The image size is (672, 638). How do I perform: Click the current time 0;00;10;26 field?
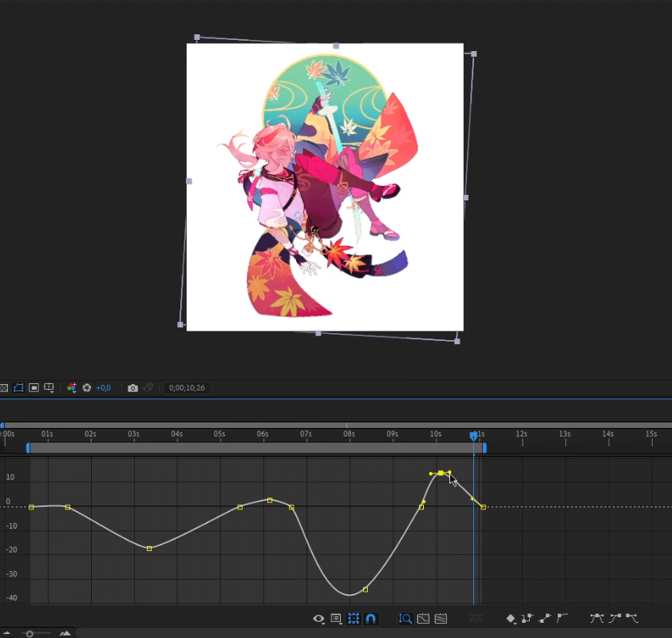tap(185, 388)
